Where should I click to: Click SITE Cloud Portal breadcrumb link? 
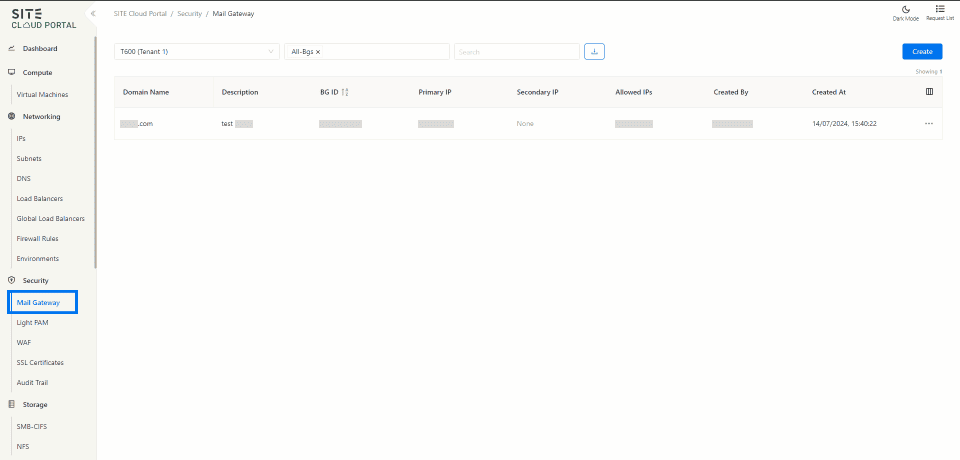click(x=139, y=14)
